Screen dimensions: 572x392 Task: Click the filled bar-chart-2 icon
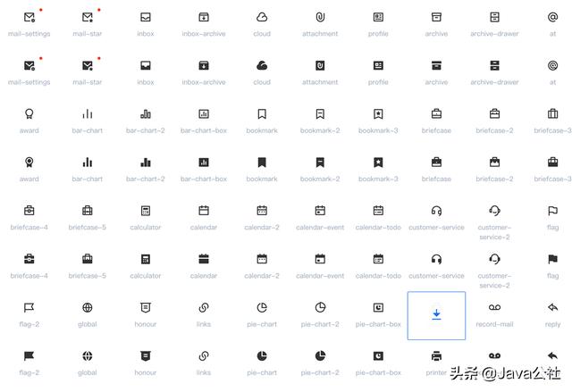coord(146,163)
